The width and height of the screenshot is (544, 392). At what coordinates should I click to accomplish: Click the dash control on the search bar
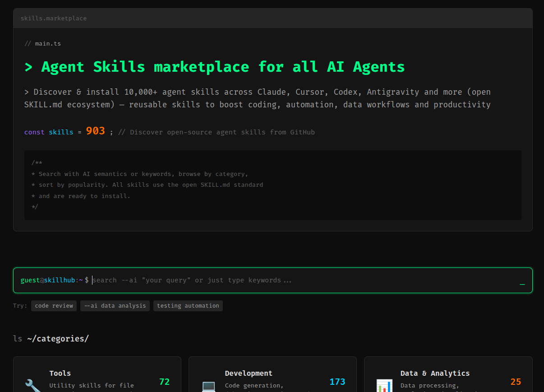[x=522, y=285]
